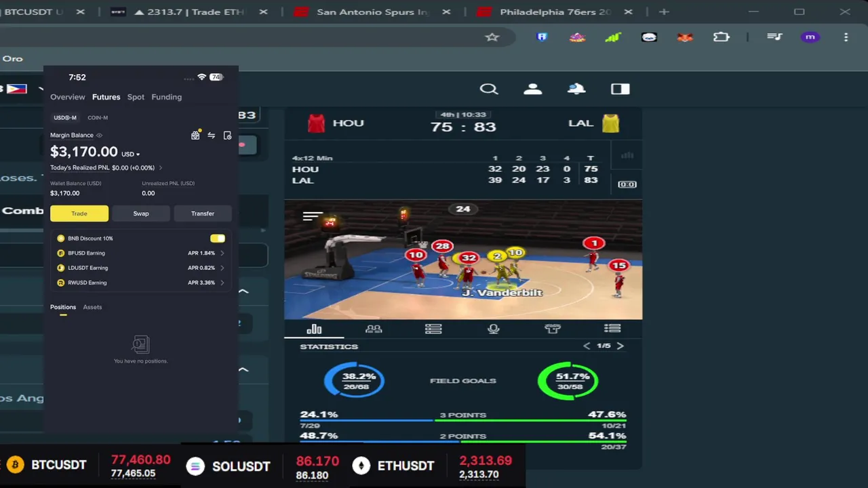
Task: Close the Philadelphia 76ers tab
Action: [628, 12]
